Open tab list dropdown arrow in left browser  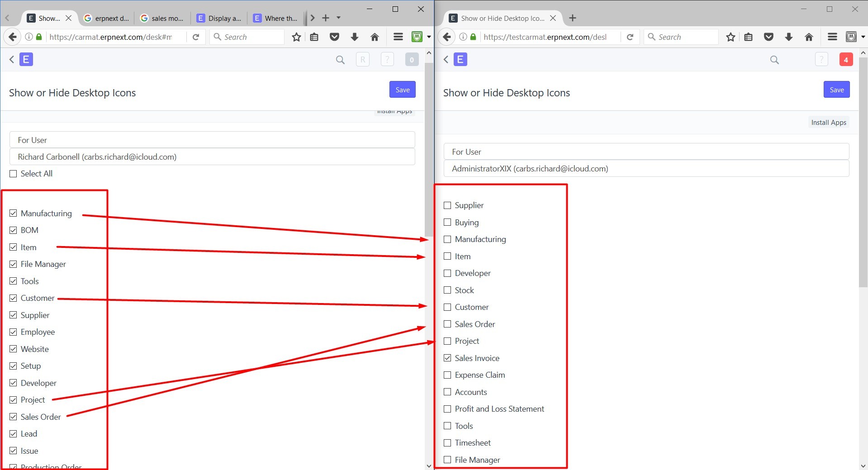click(338, 18)
